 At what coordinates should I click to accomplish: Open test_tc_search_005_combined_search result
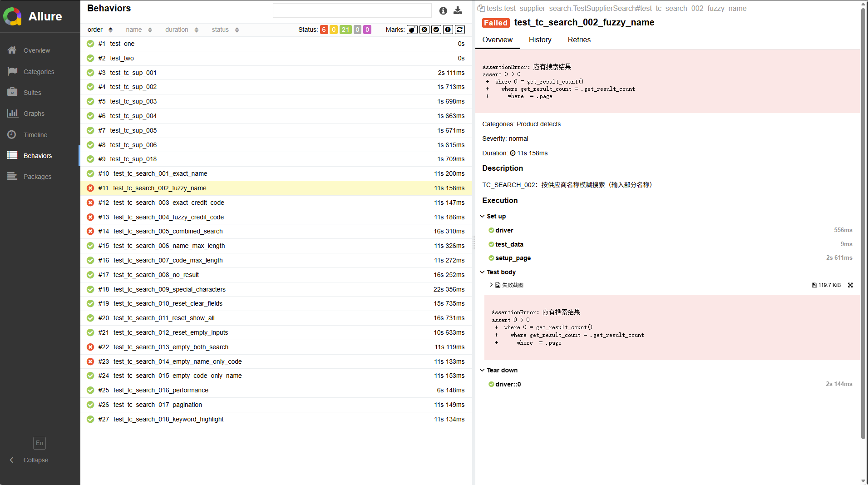click(x=276, y=231)
